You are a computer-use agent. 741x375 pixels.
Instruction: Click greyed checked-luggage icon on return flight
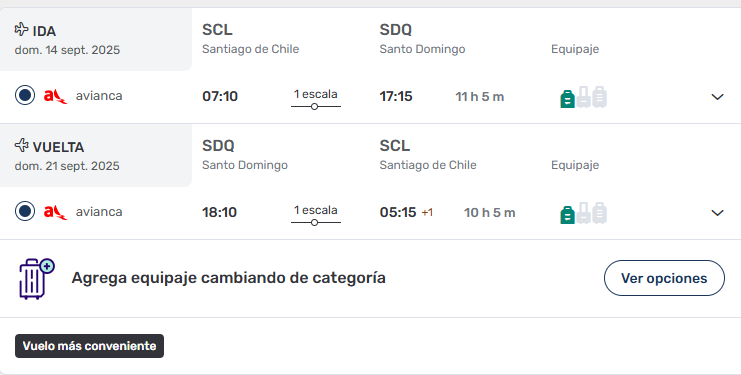point(599,213)
